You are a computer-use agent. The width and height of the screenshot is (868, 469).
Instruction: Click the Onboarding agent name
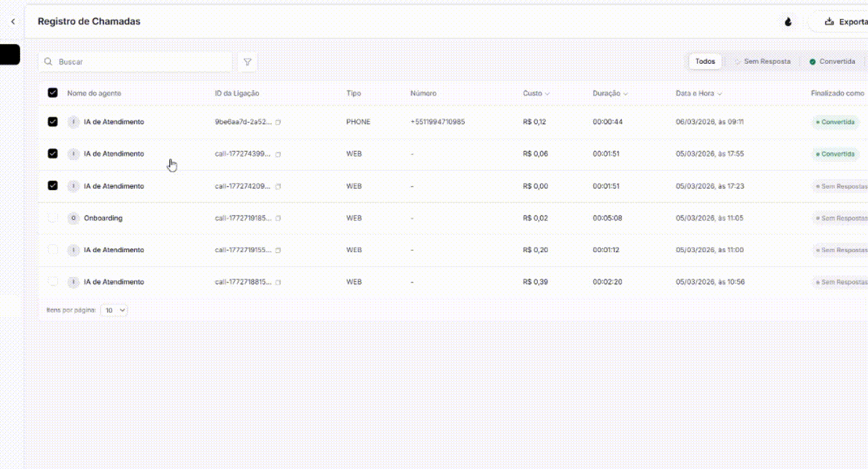[103, 218]
